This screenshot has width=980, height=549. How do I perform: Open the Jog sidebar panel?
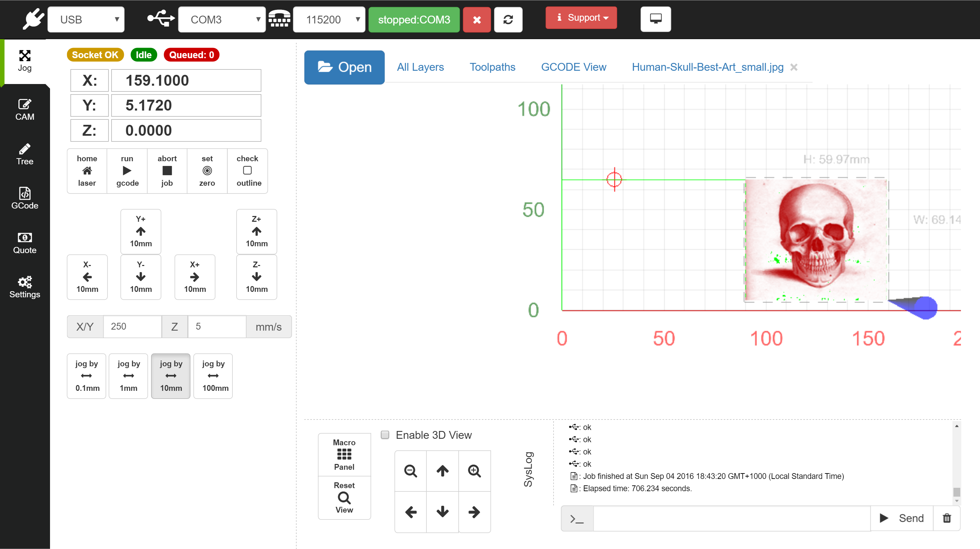click(x=25, y=61)
